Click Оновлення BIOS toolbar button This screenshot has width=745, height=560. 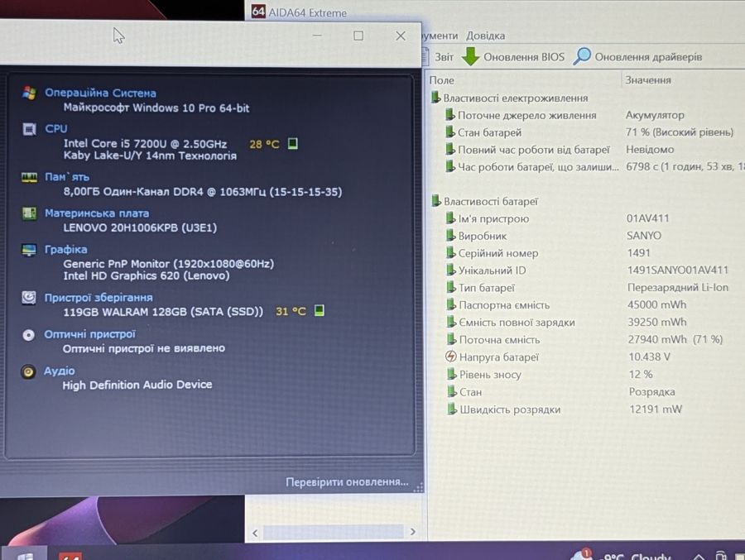pyautogui.click(x=513, y=56)
